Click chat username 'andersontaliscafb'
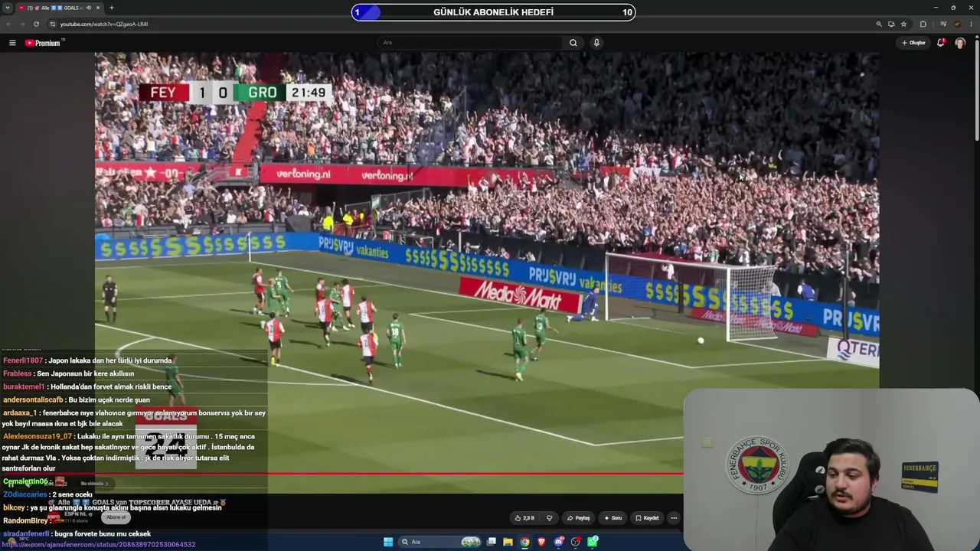 coord(33,399)
